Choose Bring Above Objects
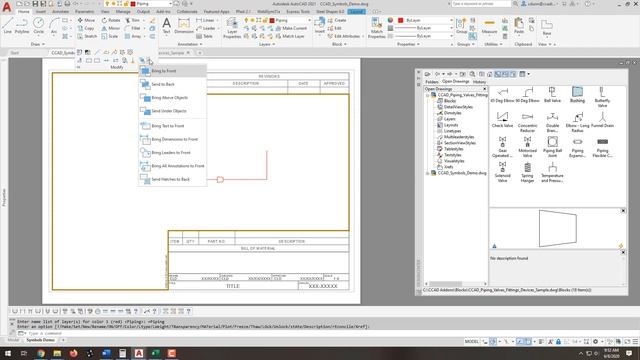Screen dimensions: 640x360 coord(173,98)
